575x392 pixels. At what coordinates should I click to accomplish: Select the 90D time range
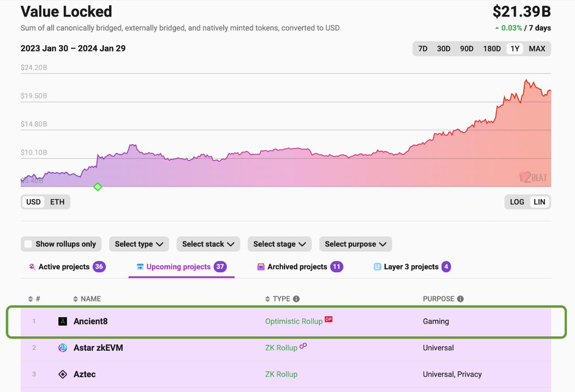tap(467, 49)
